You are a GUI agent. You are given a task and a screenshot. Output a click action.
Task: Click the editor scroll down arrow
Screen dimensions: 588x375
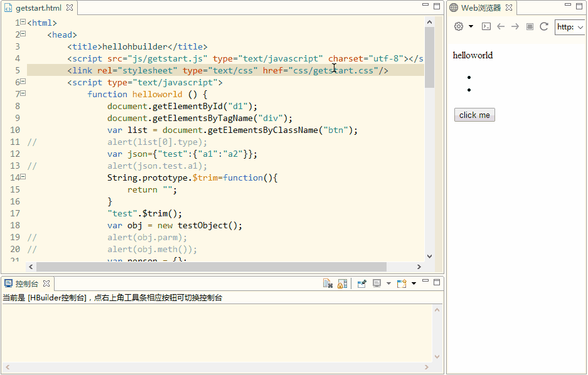pyautogui.click(x=430, y=256)
